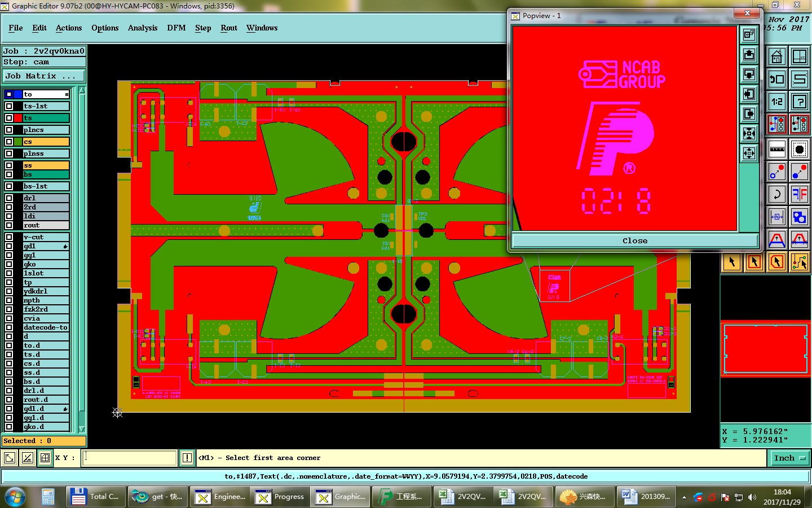The image size is (812, 508).
Task: Click the black traffic-light net icon
Action: point(800,124)
